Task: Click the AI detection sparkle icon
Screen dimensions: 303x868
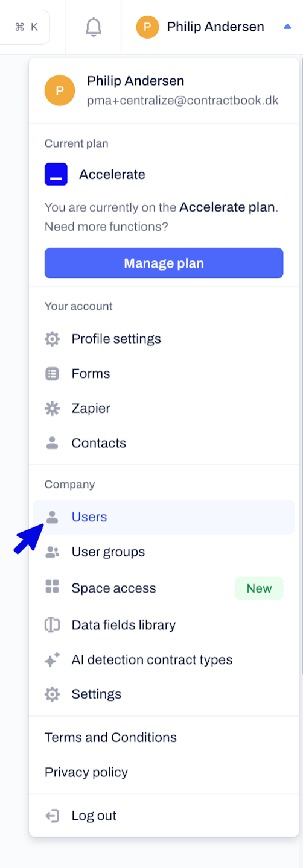Action: [x=53, y=660]
